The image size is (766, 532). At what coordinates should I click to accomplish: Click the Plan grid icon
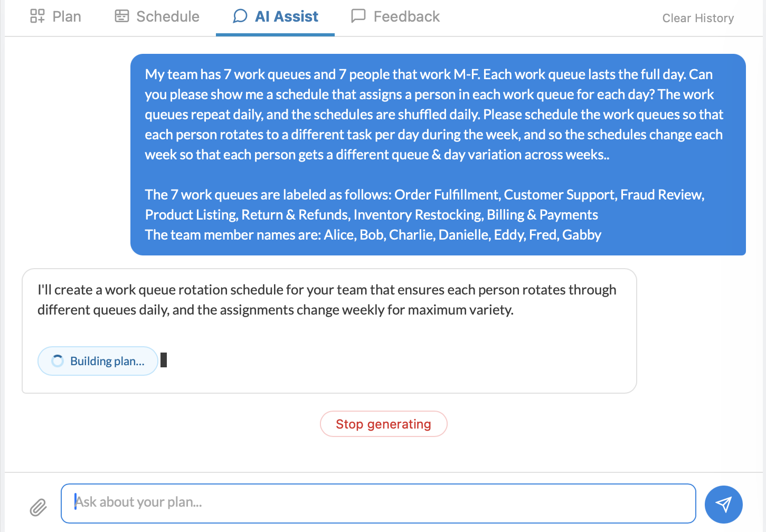tap(37, 16)
